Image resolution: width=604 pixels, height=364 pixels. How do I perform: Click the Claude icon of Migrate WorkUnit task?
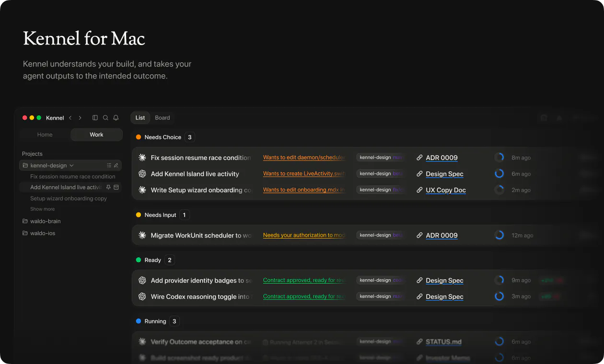click(142, 235)
